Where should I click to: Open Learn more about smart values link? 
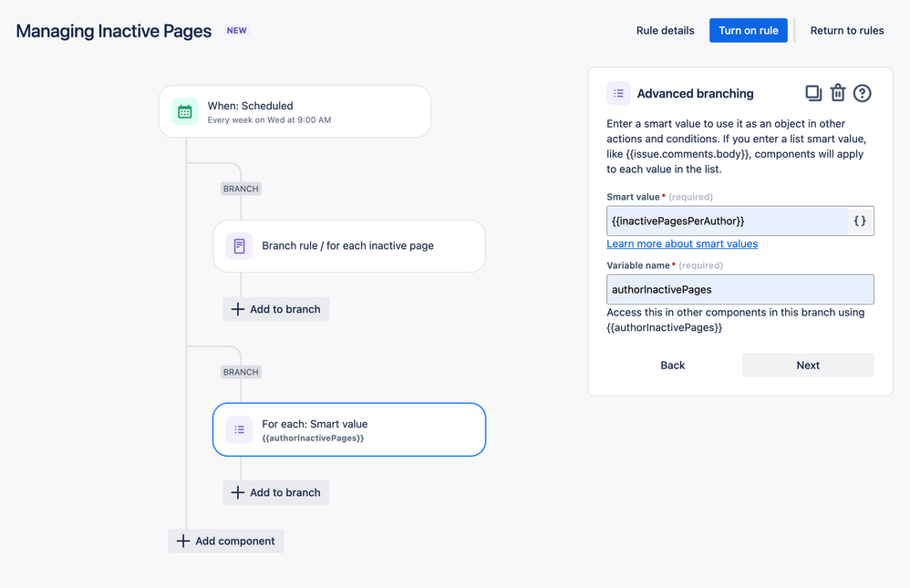(682, 243)
